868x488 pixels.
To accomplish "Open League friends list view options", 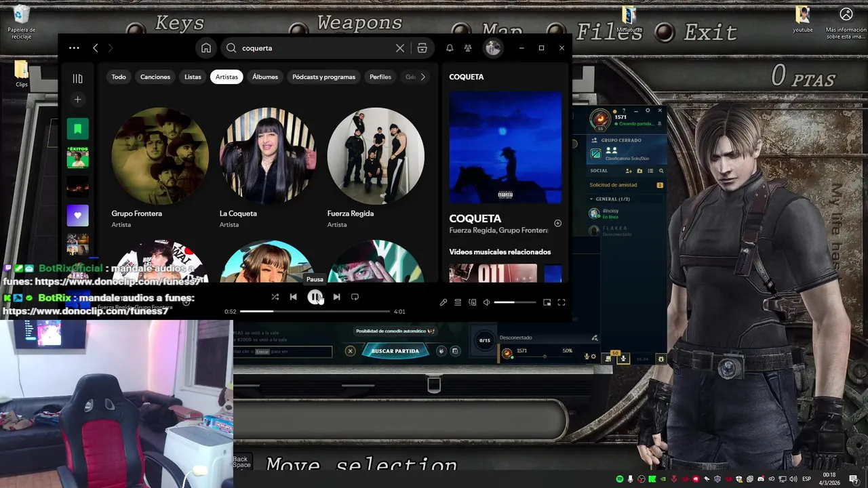I will point(650,171).
